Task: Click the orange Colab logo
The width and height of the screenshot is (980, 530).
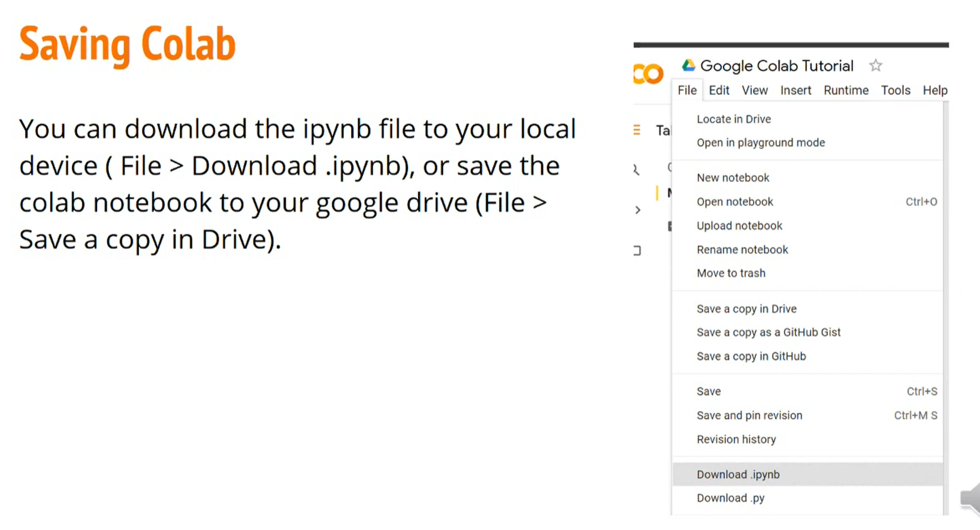Action: pyautogui.click(x=648, y=74)
